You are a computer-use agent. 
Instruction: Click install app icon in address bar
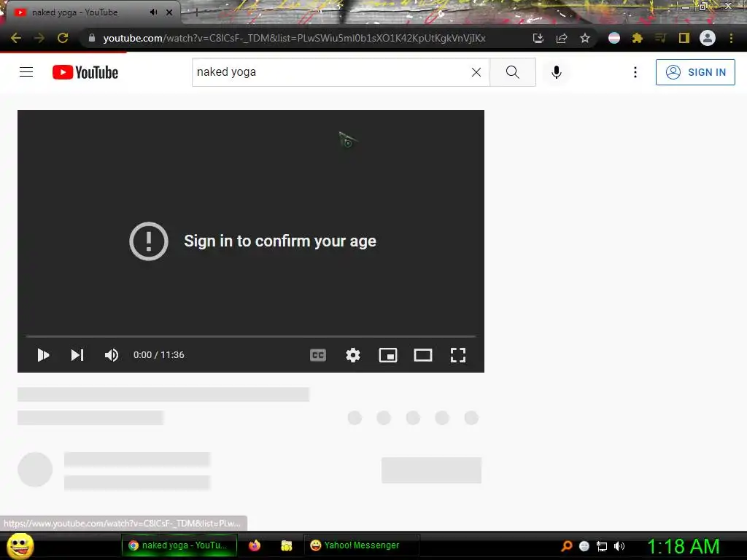(538, 38)
